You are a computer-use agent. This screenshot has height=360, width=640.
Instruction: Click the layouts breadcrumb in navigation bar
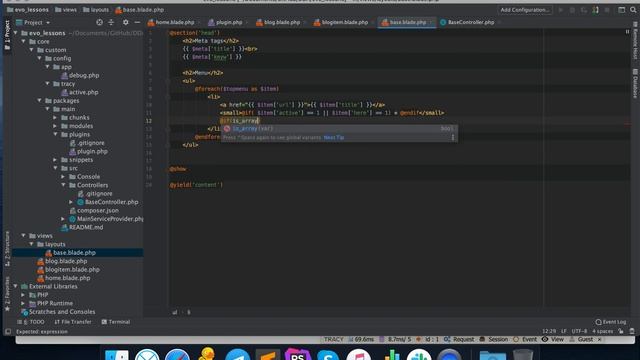click(96, 10)
